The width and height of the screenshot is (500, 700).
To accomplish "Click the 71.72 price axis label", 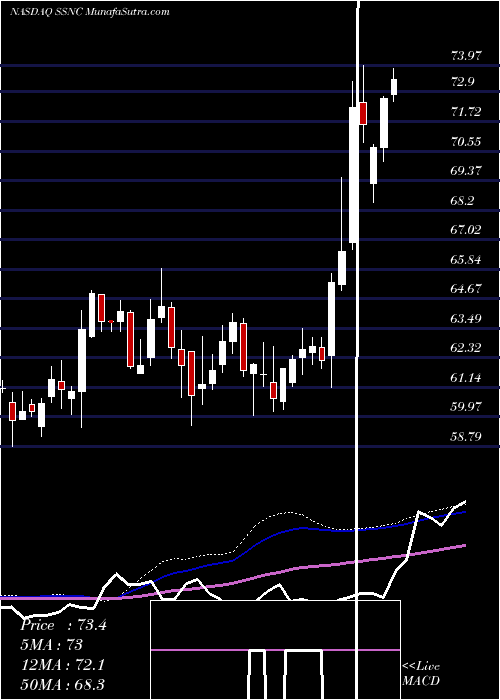I will coord(466,112).
